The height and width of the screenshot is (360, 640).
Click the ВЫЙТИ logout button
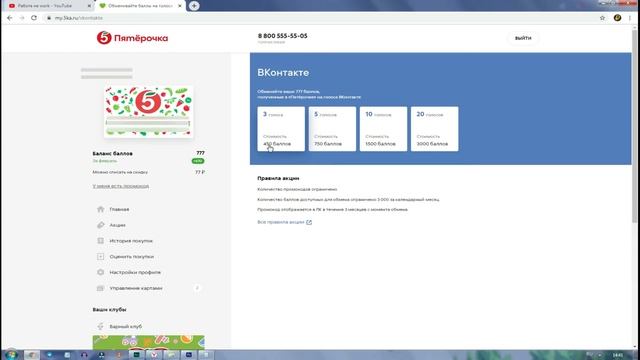pyautogui.click(x=523, y=38)
